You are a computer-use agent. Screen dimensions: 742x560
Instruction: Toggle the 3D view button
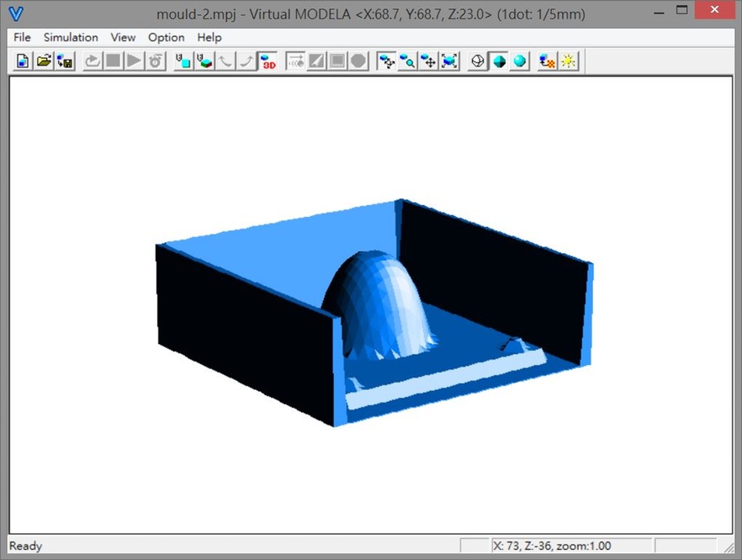pos(268,61)
